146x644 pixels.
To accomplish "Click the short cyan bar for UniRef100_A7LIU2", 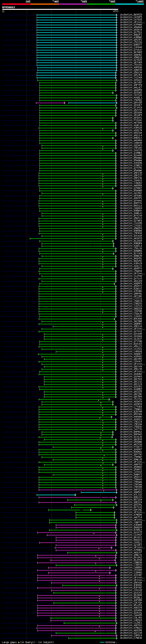I will pos(56,495).
